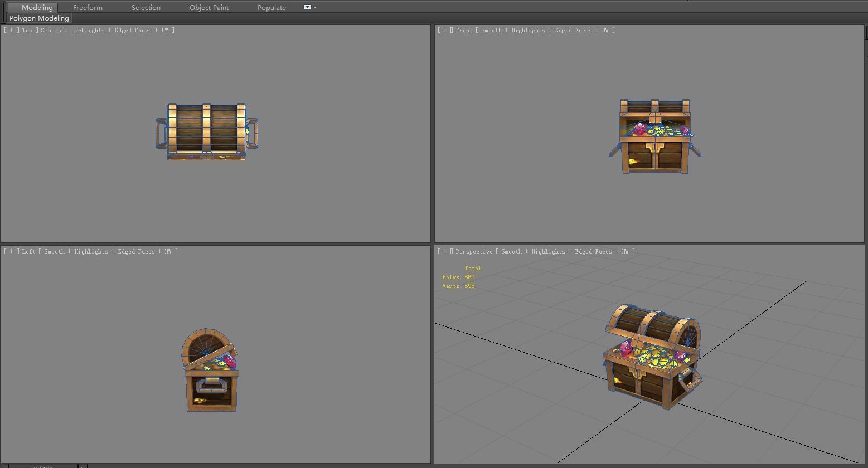Select the treasure chest in Top viewport
The height and width of the screenshot is (468, 868).
207,133
